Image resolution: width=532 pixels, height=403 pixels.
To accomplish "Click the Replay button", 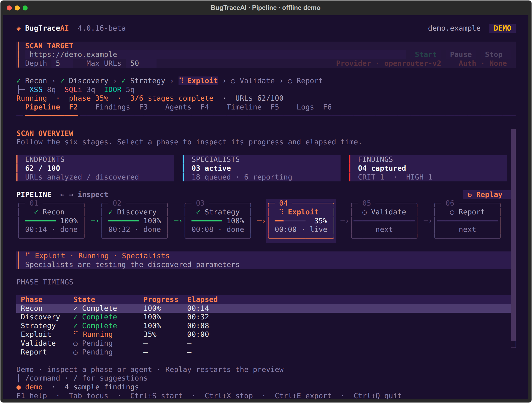I will (x=487, y=195).
